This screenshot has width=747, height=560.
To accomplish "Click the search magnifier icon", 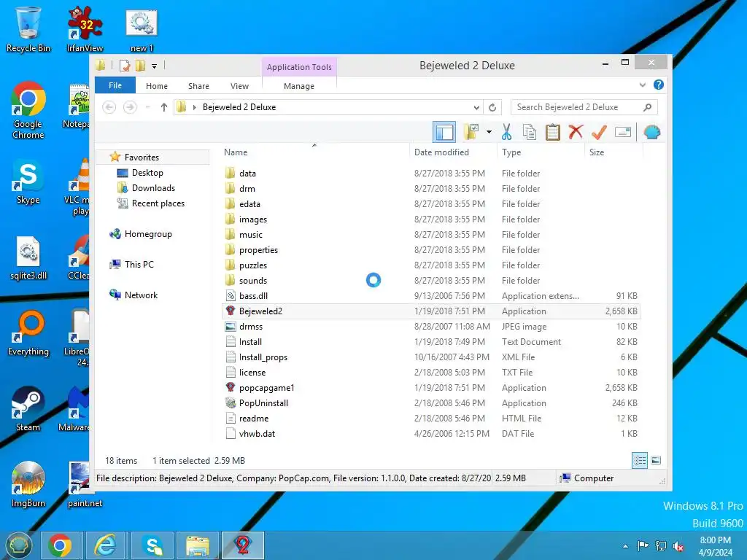I will pos(648,107).
